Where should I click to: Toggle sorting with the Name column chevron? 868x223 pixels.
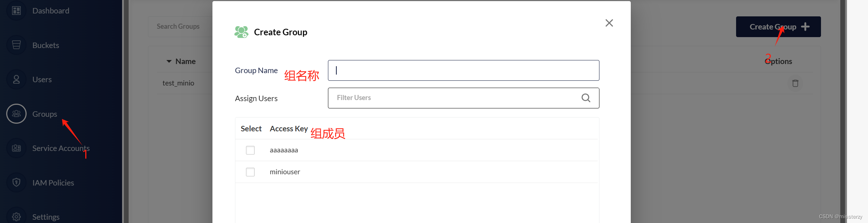tap(169, 61)
